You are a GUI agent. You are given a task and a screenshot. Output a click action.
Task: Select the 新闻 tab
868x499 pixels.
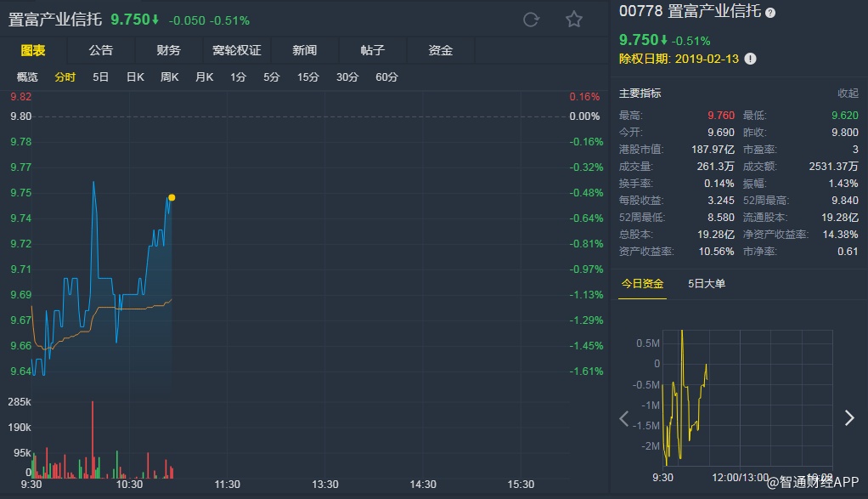pos(304,50)
